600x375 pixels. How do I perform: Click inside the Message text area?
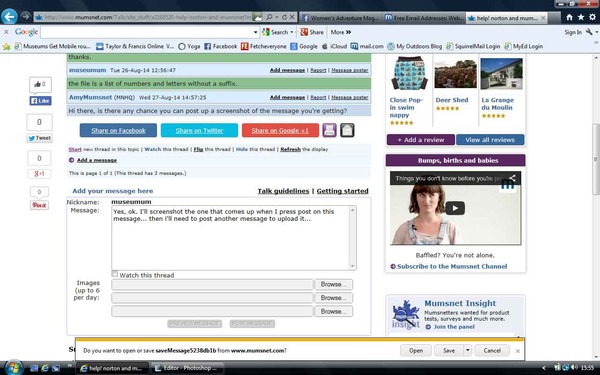coord(231,238)
